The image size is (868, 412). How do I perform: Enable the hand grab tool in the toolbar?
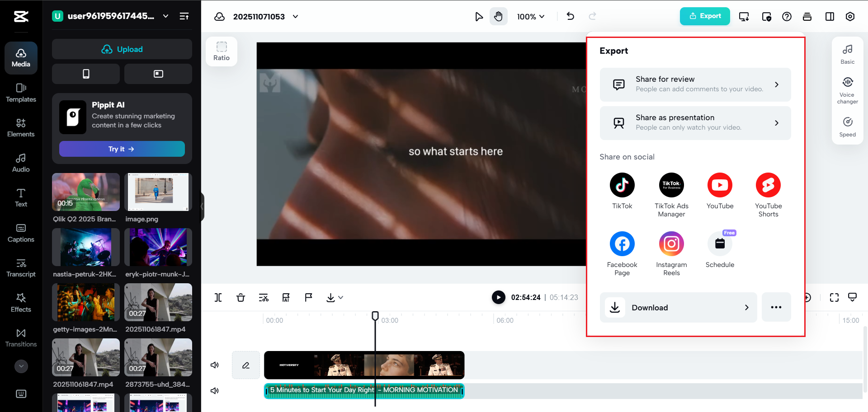tap(499, 16)
